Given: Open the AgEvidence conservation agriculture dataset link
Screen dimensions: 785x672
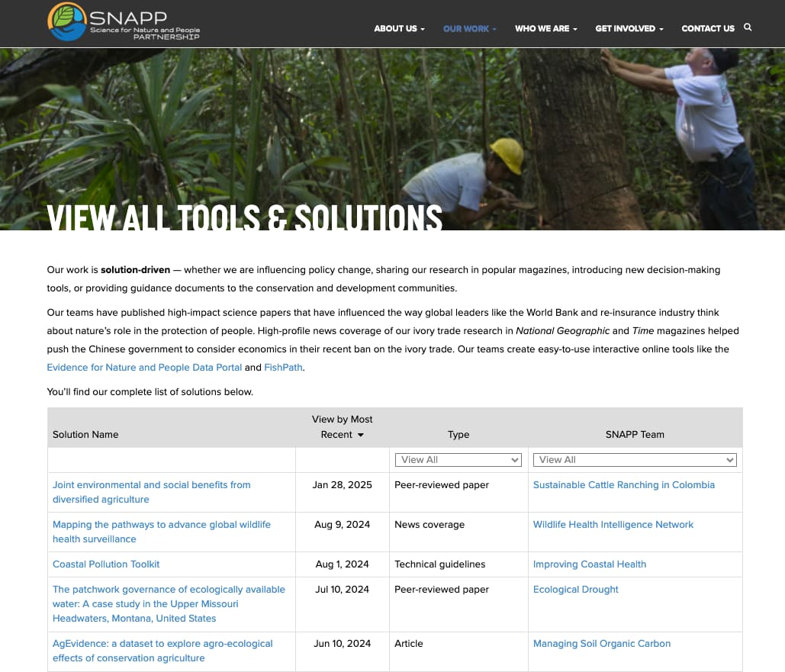Looking at the screenshot, I should 162,650.
